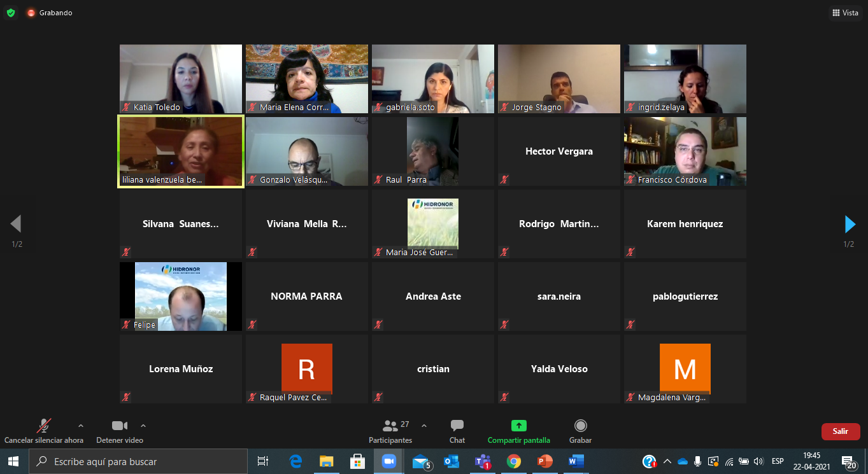The width and height of the screenshot is (868, 474).
Task: Click the Grabar record icon
Action: [580, 426]
